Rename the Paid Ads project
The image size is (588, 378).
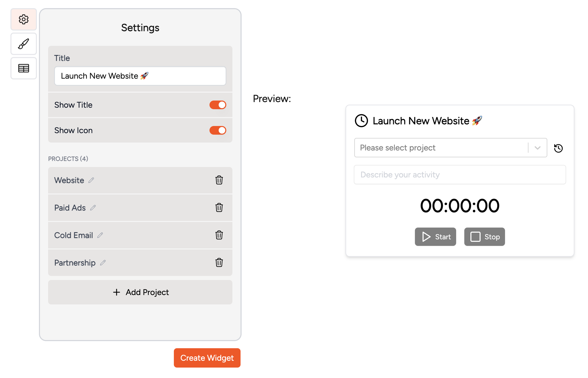point(93,208)
